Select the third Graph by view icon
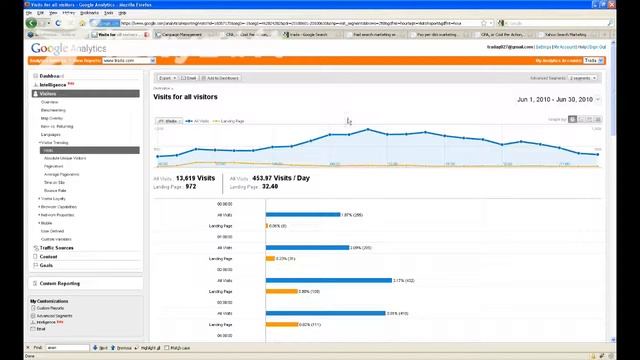This screenshot has width=640, height=360. click(589, 119)
